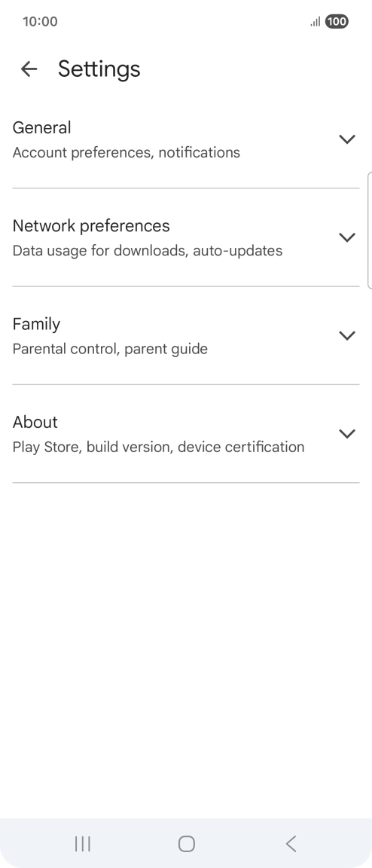Tap the Home button in navigation bar

pyautogui.click(x=187, y=844)
